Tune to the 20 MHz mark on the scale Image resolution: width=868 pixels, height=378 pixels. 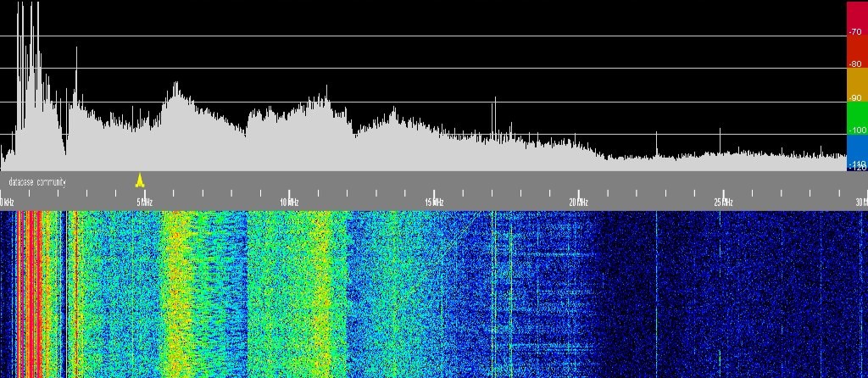(578, 202)
